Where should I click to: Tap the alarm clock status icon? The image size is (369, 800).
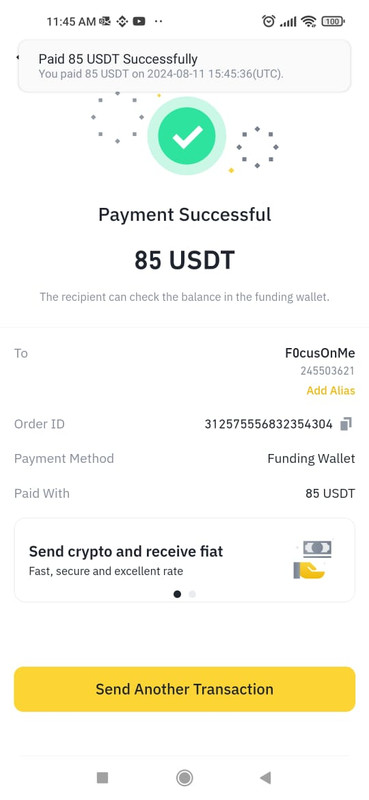click(268, 21)
